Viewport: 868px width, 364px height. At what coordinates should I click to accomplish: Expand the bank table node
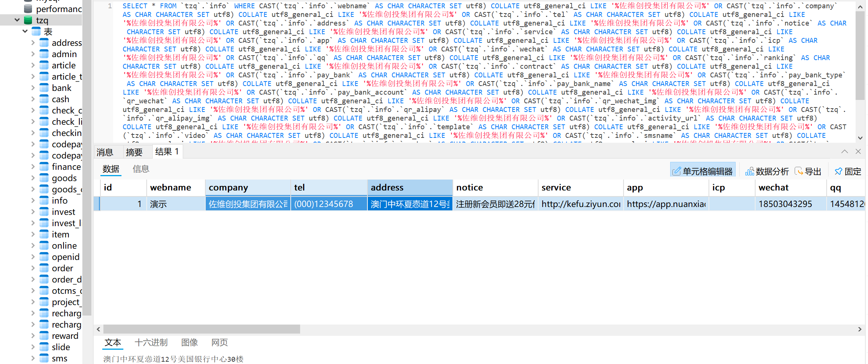(33, 88)
